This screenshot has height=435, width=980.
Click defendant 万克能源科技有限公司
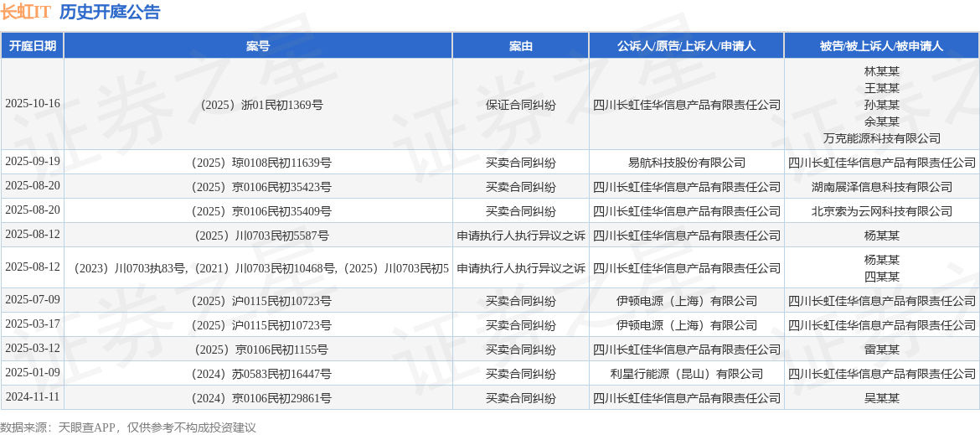coord(882,138)
